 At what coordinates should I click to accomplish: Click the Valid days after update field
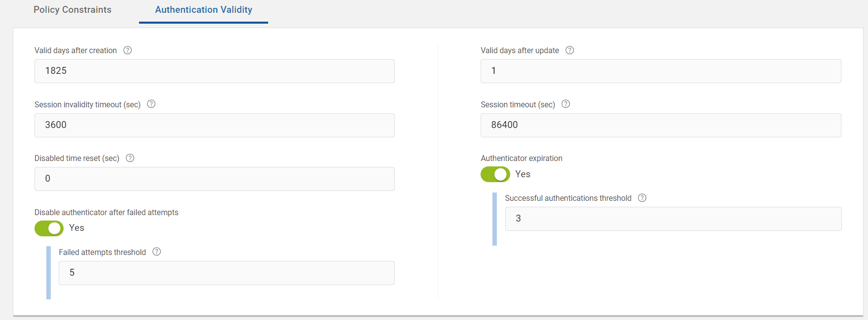click(660, 71)
